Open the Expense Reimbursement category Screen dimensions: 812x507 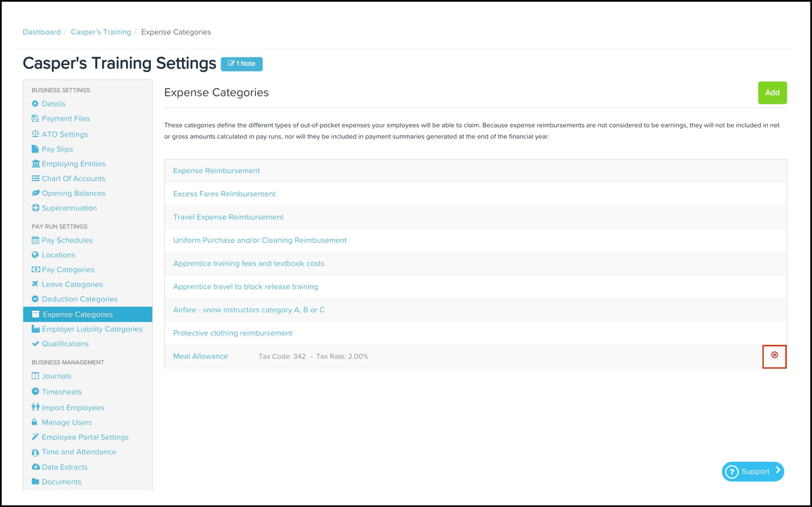click(x=216, y=171)
